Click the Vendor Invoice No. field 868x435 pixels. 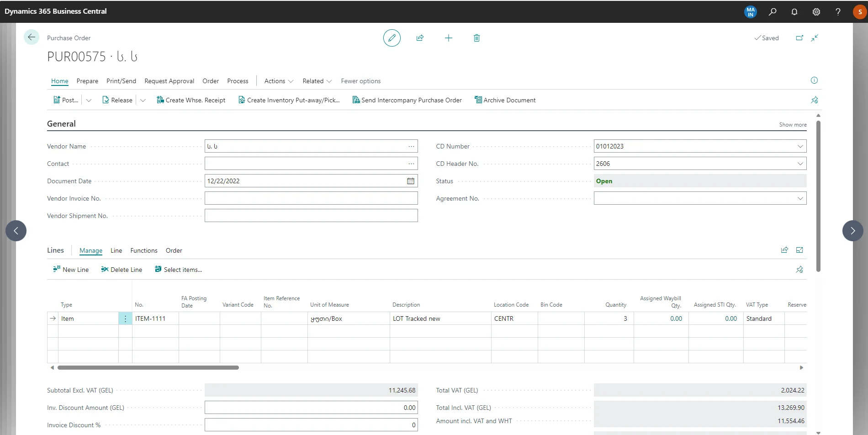(x=311, y=198)
